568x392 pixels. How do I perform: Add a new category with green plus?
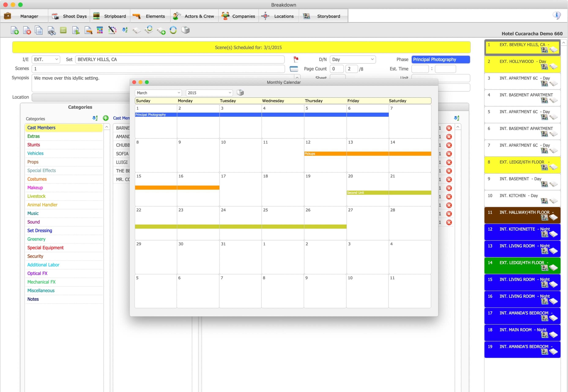click(x=106, y=118)
